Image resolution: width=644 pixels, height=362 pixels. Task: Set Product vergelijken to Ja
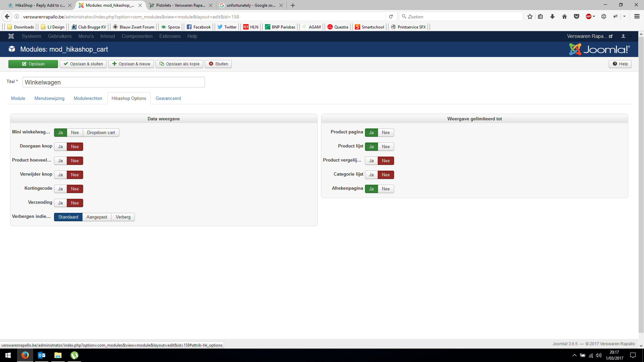pos(371,161)
